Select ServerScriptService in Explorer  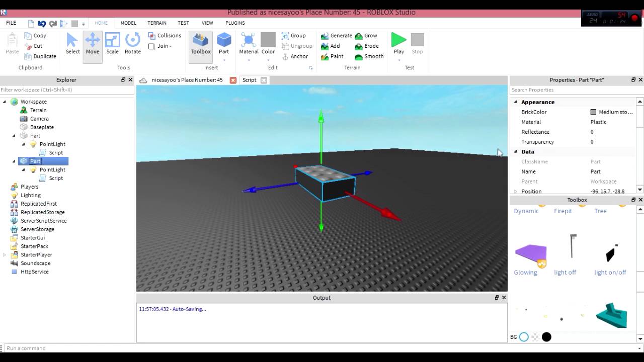(x=43, y=221)
